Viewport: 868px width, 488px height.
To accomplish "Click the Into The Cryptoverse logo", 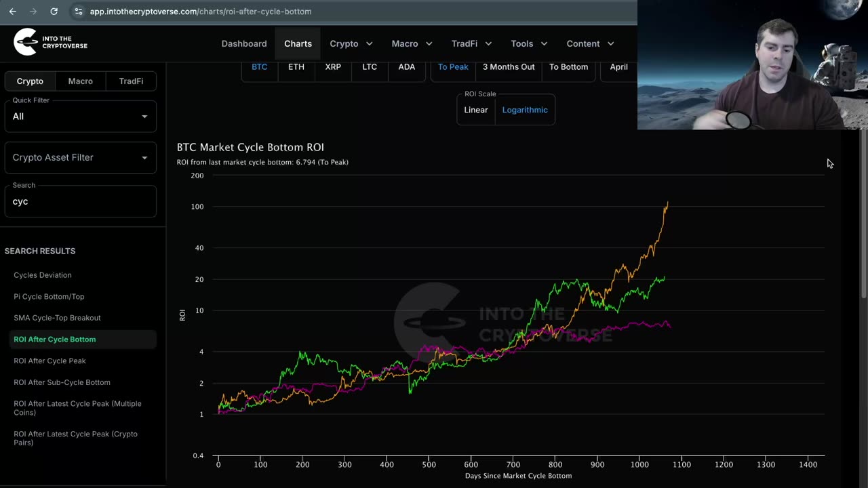I will [x=51, y=42].
